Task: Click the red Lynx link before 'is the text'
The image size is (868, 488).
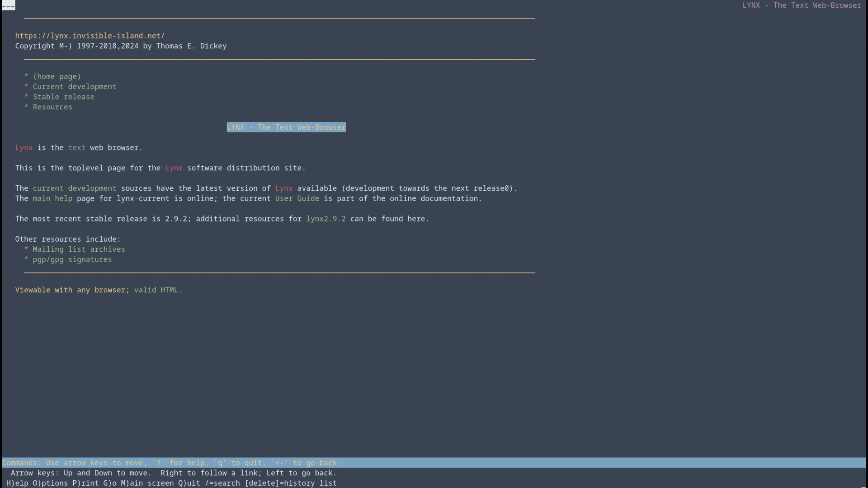Action: 24,148
